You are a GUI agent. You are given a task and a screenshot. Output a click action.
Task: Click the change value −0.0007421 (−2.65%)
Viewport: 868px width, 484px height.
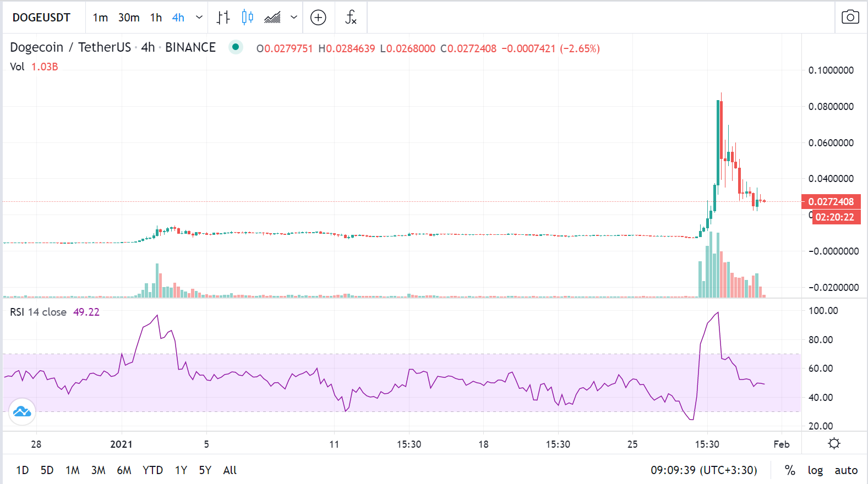(550, 48)
